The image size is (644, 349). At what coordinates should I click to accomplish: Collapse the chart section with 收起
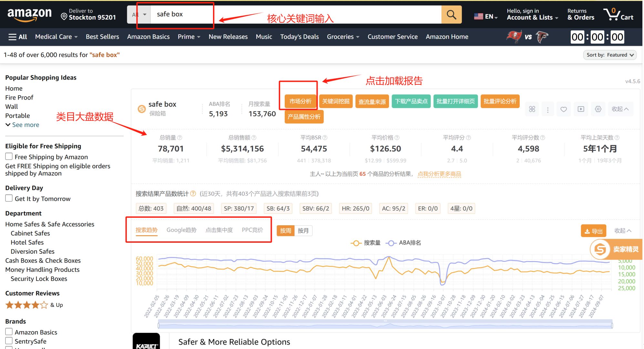tap(623, 231)
